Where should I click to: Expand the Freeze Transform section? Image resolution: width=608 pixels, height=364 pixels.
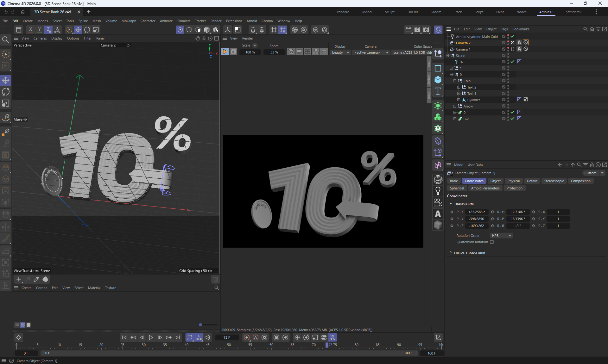451,253
